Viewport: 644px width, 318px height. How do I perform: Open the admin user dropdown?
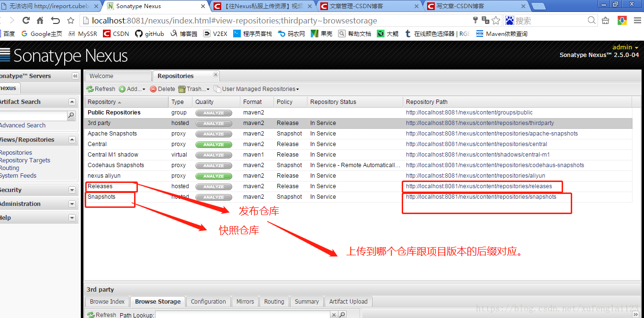[625, 47]
